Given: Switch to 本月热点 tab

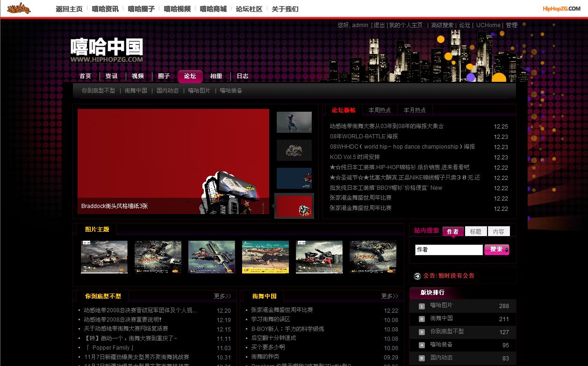Looking at the screenshot, I should click(415, 110).
